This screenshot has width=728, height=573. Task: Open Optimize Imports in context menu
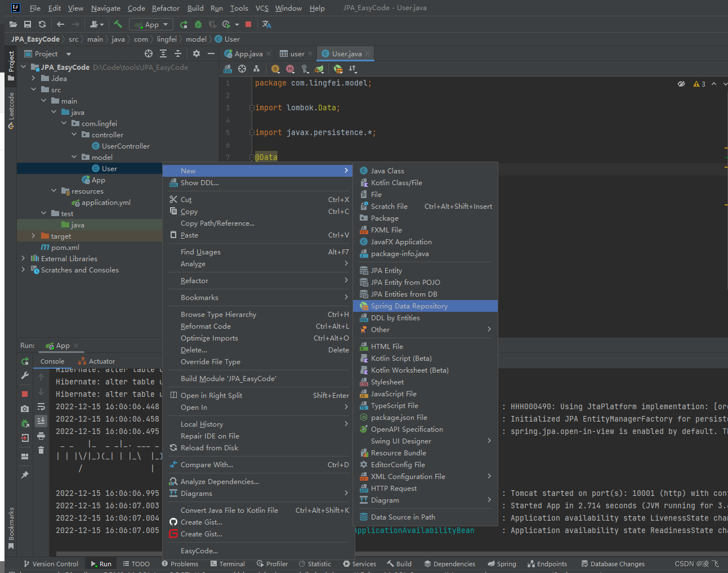pos(258,338)
